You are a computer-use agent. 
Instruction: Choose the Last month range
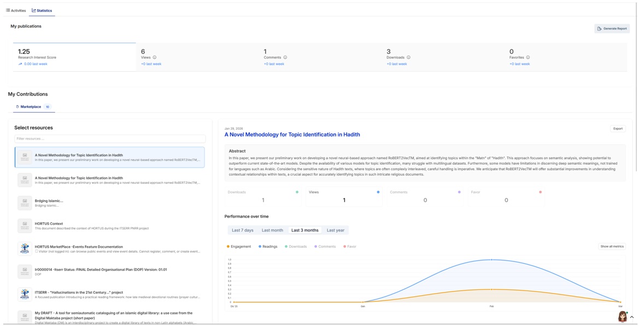tap(272, 230)
